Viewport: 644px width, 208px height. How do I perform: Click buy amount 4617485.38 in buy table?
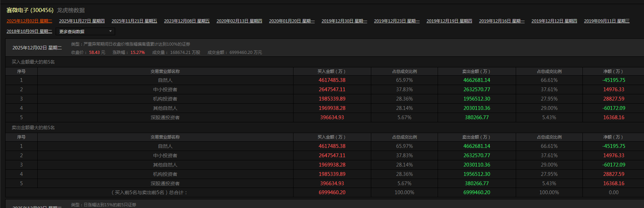[332, 80]
